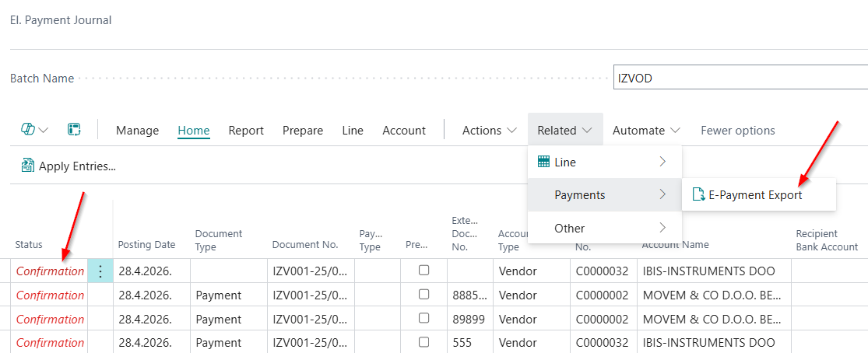Image resolution: width=868 pixels, height=353 pixels.
Task: Open the Prepare tab
Action: pos(303,131)
